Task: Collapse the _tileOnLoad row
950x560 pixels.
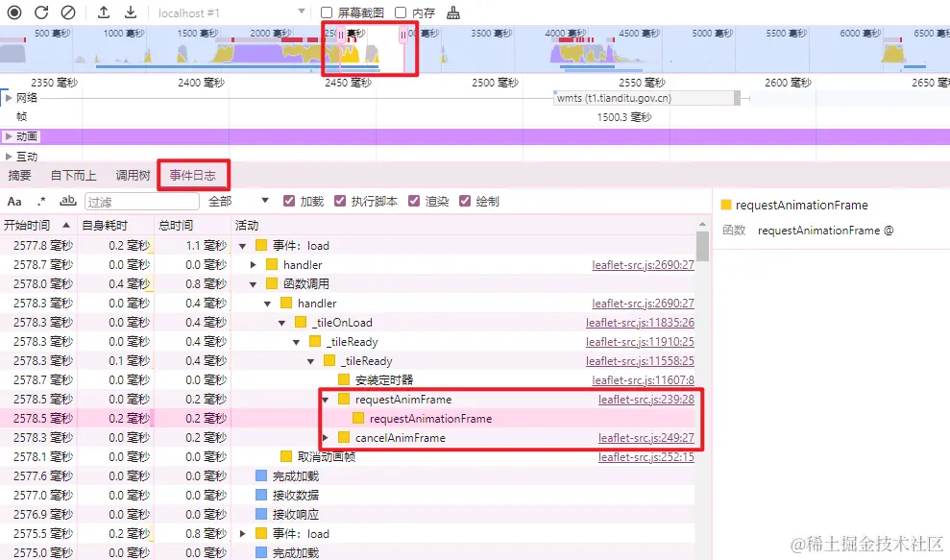Action: (281, 323)
